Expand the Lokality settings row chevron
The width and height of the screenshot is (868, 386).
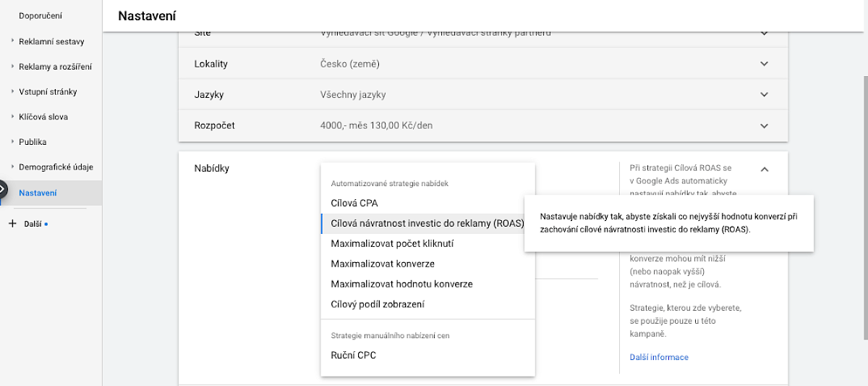pyautogui.click(x=764, y=64)
